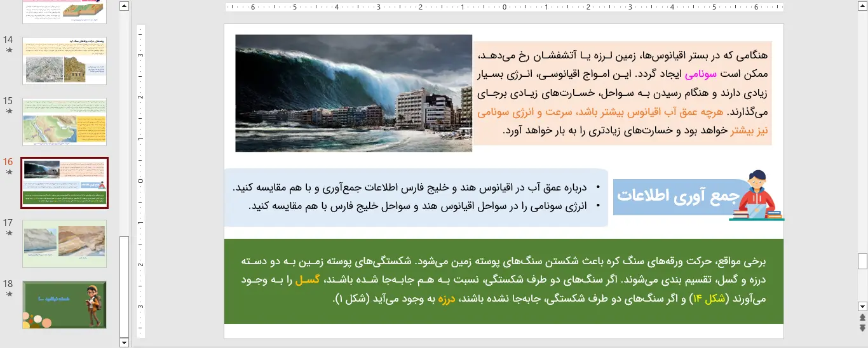Click bullet starting 'انرژی سونامی را در سواحل'
This screenshot has width=868, height=348.
point(419,206)
